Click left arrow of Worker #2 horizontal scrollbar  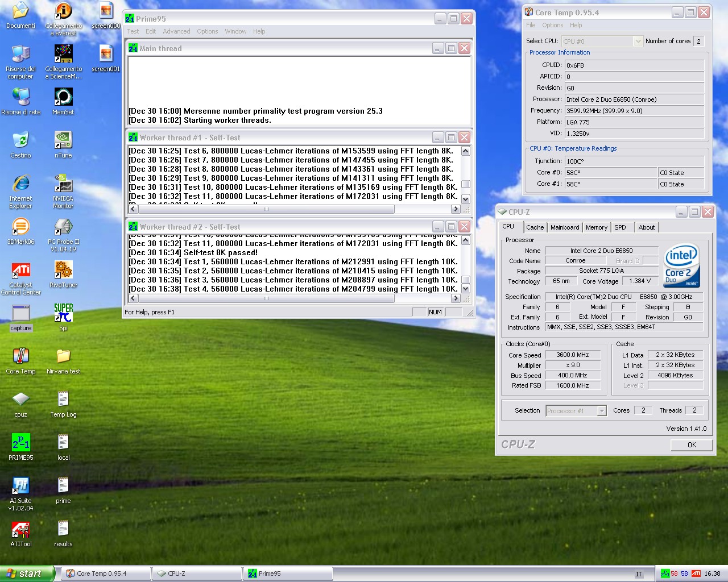[x=133, y=298]
